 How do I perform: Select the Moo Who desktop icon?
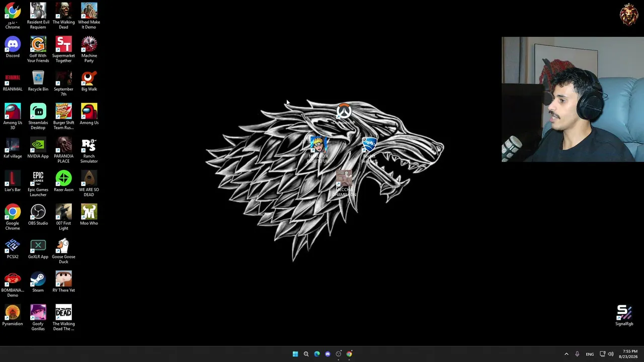89,214
